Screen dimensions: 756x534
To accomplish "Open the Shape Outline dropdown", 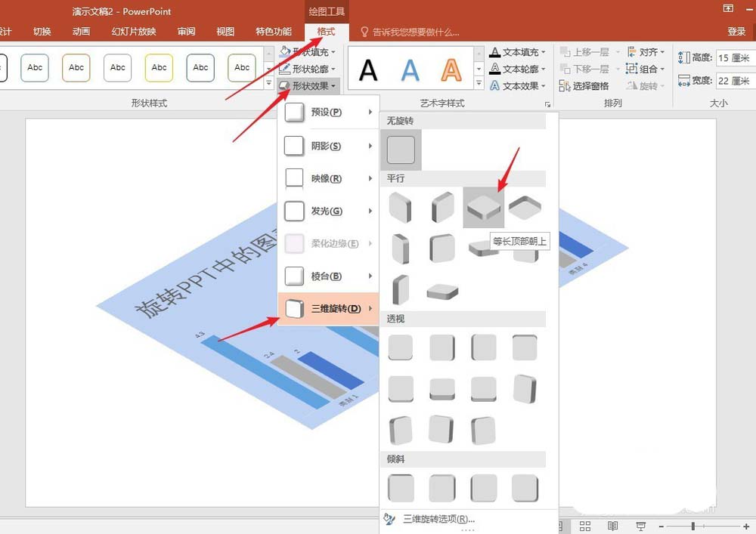I will (308, 69).
